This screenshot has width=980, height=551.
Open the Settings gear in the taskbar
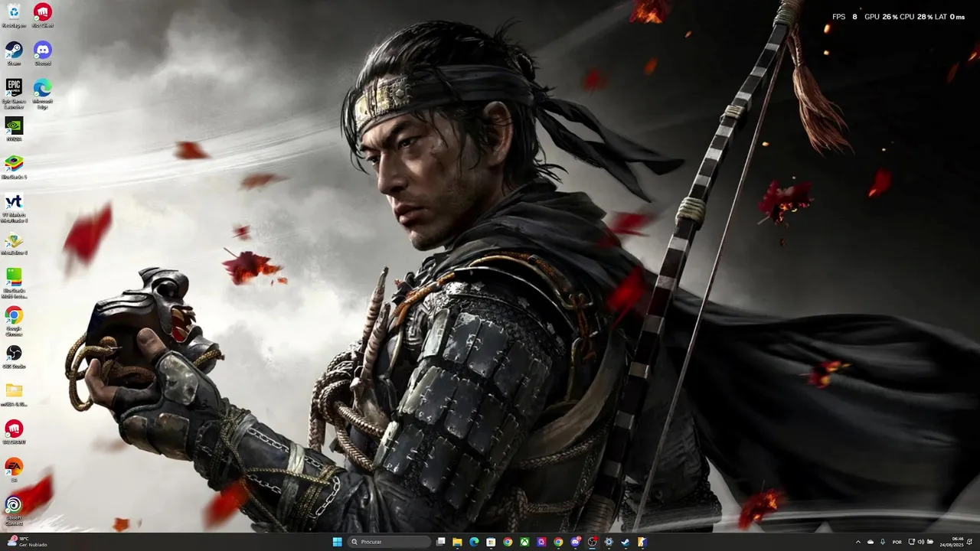609,542
